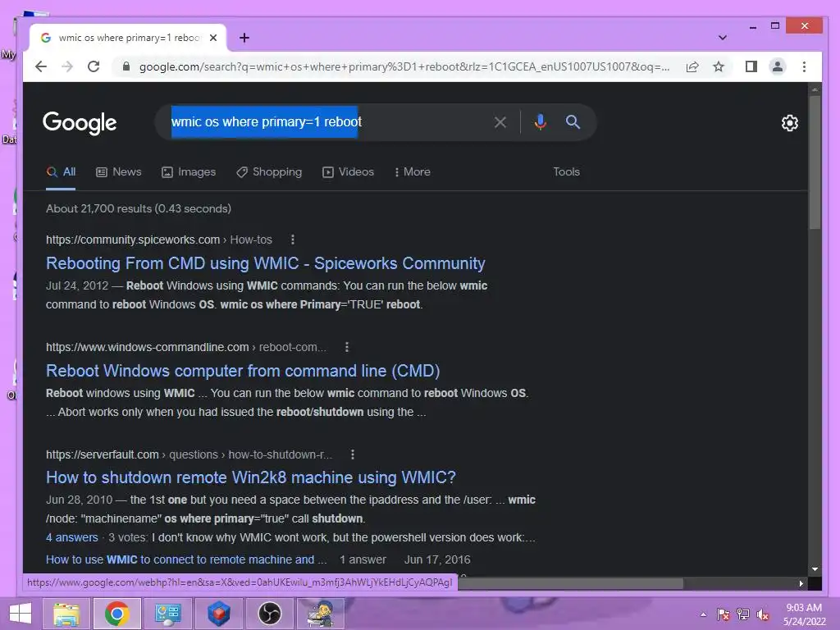Open the Chrome three-dot menu
The width and height of the screenshot is (840, 630).
tap(804, 66)
